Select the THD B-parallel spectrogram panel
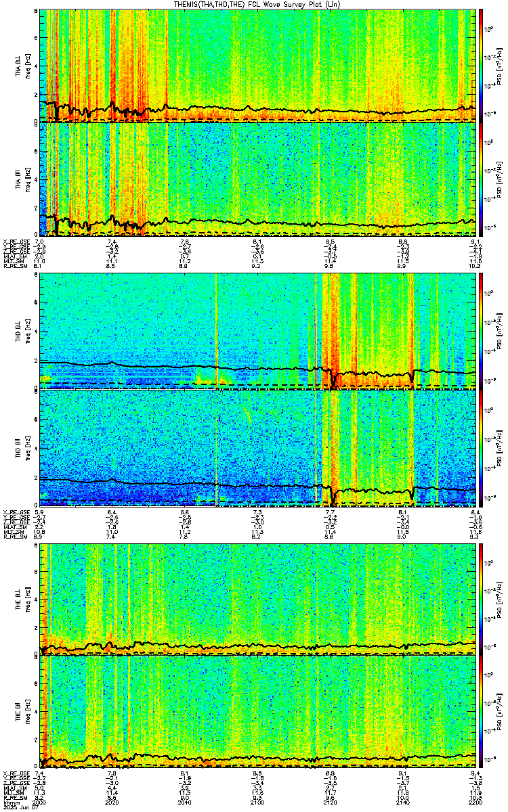Image resolution: width=508 pixels, height=812 pixels. click(258, 447)
